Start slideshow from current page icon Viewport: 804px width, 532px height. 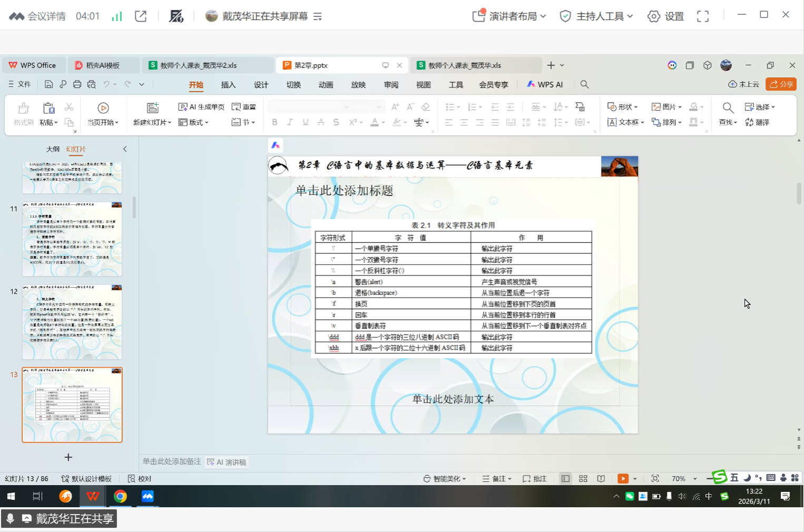coord(103,108)
